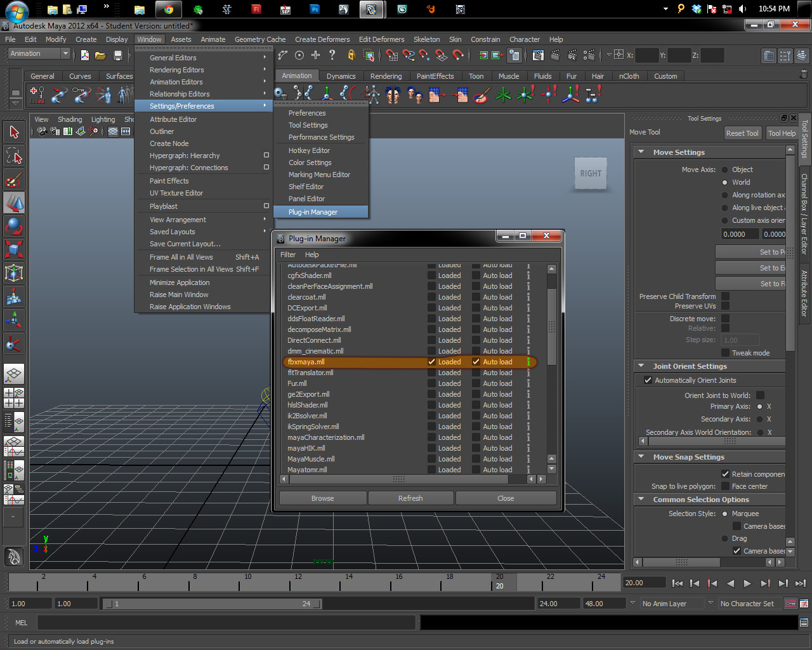Activate the Scale tool with red arrows

click(14, 249)
